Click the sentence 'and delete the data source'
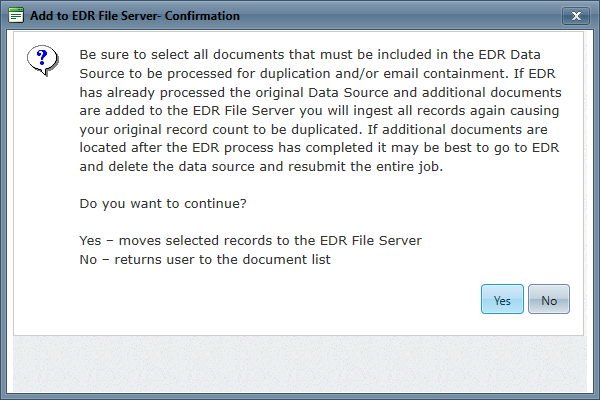 pyautogui.click(x=261, y=167)
